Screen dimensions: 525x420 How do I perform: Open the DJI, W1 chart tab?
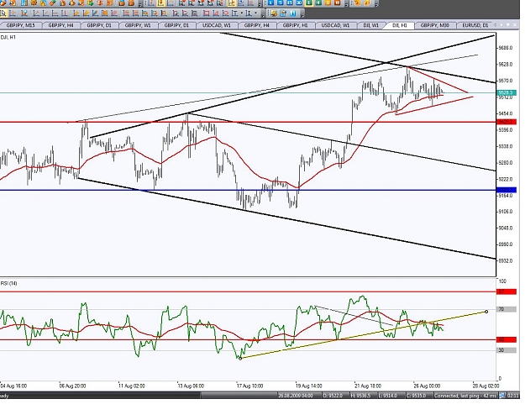[371, 25]
